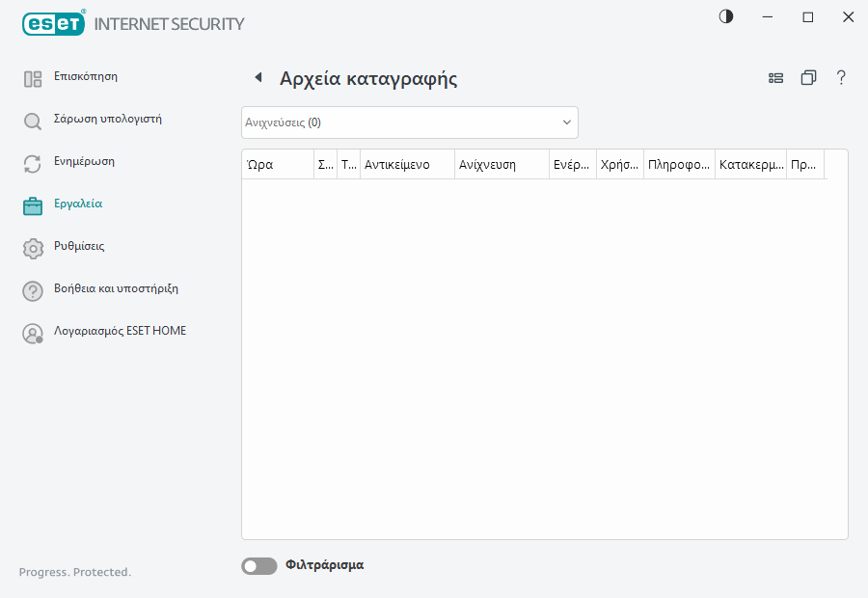
Task: Enable the Φιλτράρισμα toggle
Action: click(x=258, y=565)
